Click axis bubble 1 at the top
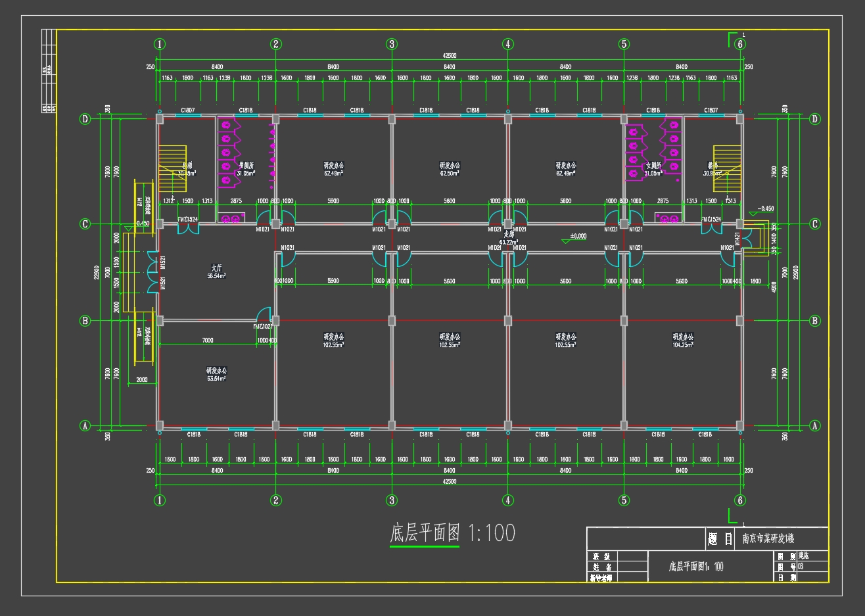Viewport: 865px width, 616px height. tap(160, 44)
